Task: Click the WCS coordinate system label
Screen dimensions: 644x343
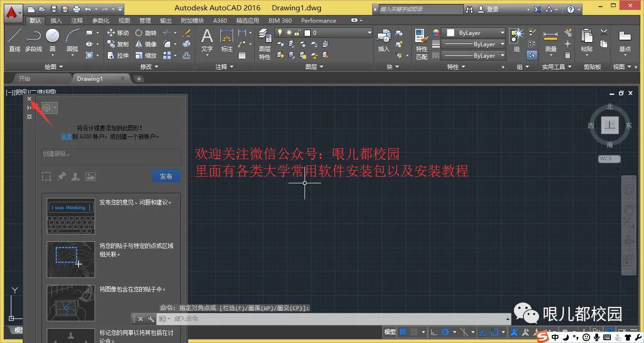Action: tap(609, 159)
